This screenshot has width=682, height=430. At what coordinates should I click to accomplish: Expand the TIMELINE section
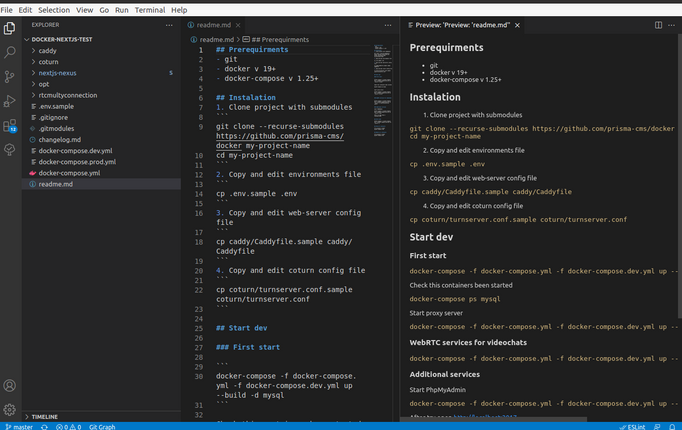(x=101, y=417)
